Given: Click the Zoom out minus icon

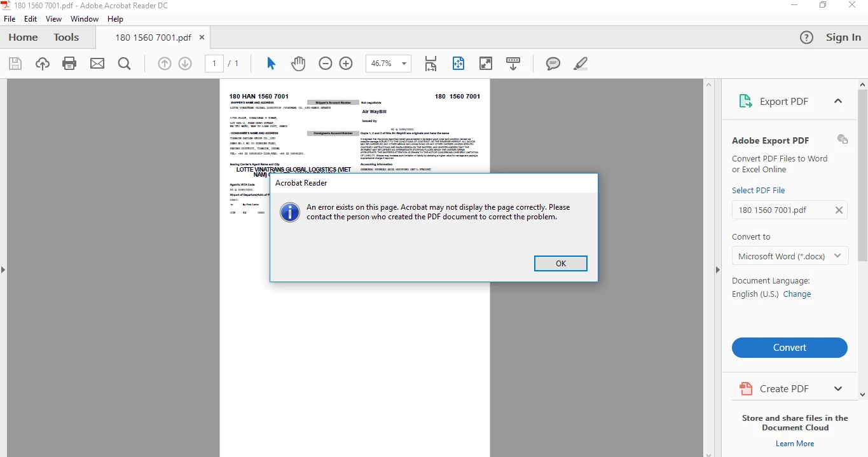Looking at the screenshot, I should pyautogui.click(x=326, y=64).
